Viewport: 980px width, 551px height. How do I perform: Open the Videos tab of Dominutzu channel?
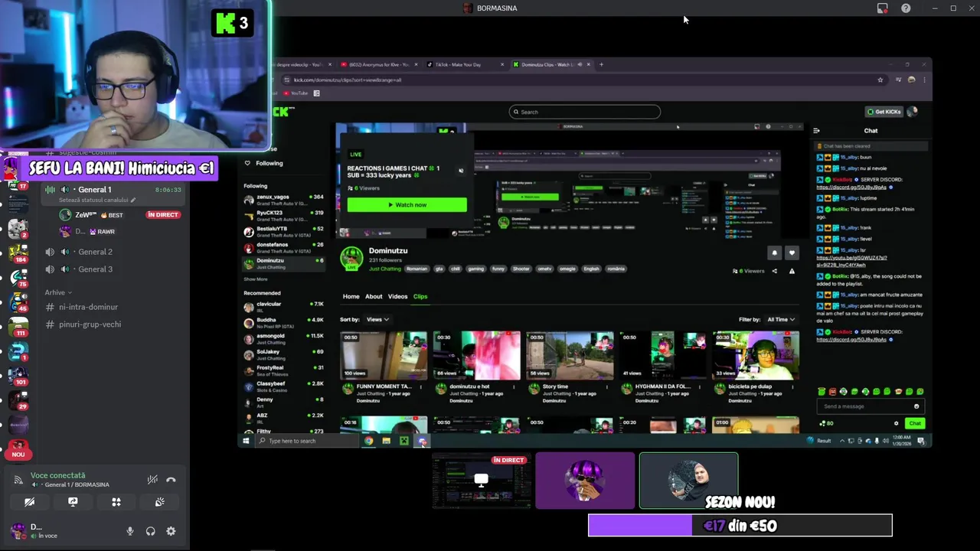(397, 296)
